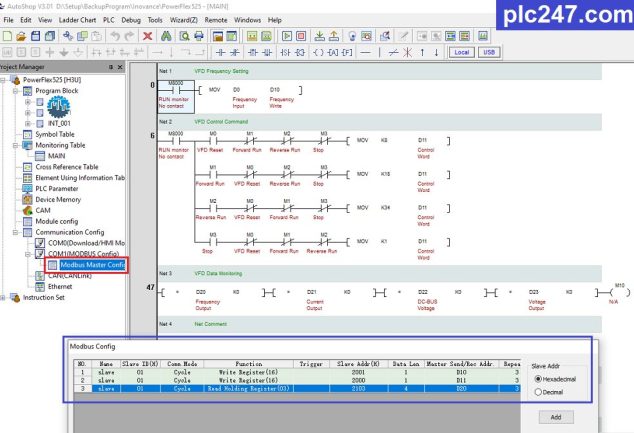This screenshot has height=433, width=634.
Task: Expand the Instruction Set tree node
Action: coord(3,298)
